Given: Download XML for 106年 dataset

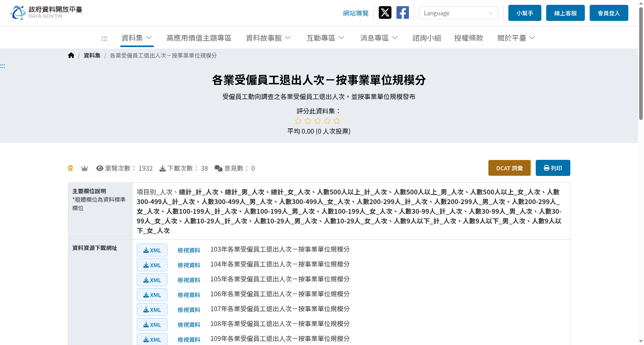Looking at the screenshot, I should (152, 295).
